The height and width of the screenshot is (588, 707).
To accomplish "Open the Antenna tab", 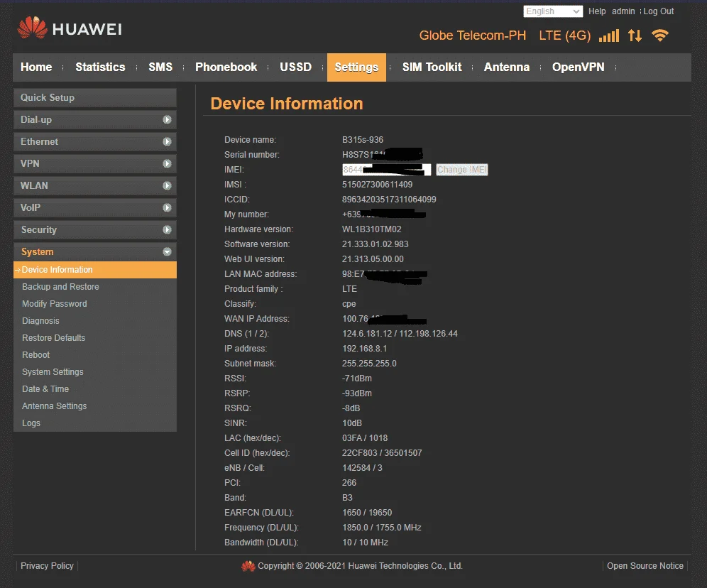I will point(506,67).
